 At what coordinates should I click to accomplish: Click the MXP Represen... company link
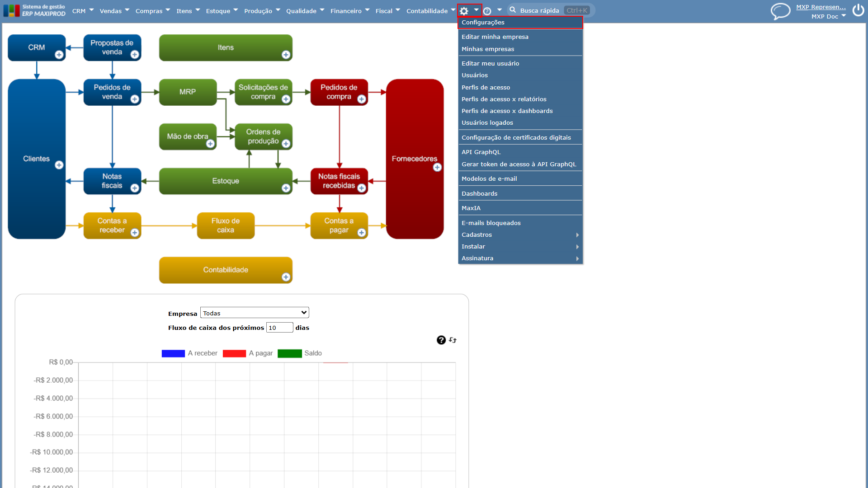coord(821,7)
